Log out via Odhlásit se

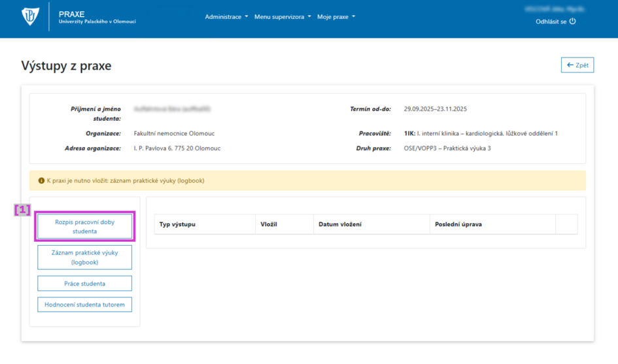point(555,22)
